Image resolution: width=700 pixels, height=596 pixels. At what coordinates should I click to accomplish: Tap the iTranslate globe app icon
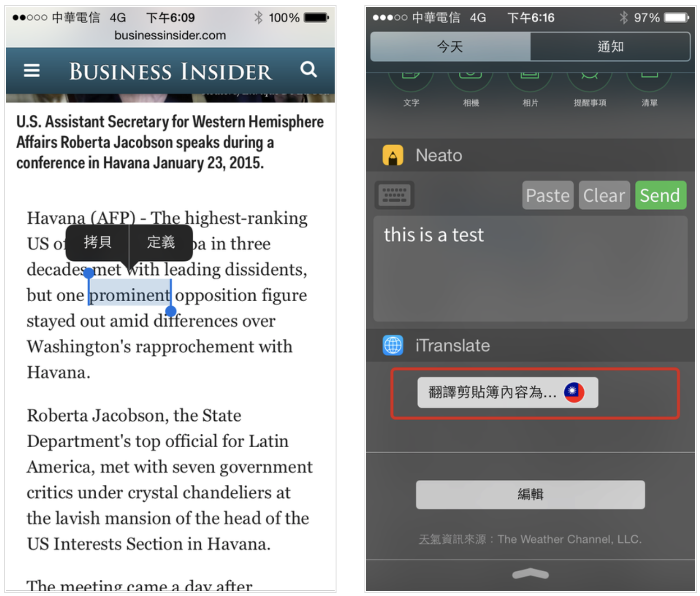393,345
